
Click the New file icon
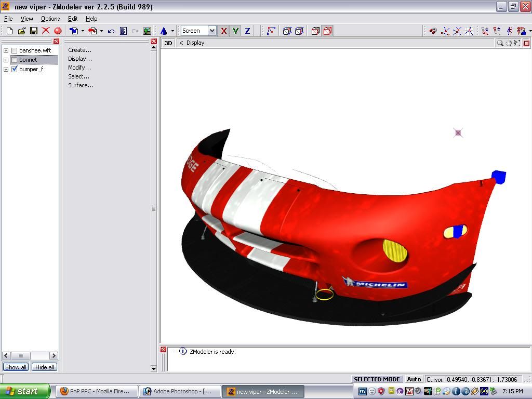click(x=9, y=31)
